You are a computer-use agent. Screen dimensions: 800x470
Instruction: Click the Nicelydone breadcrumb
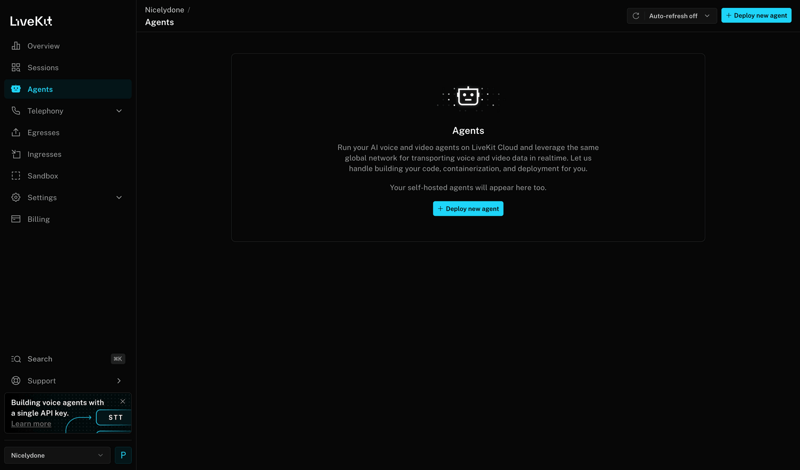click(x=164, y=10)
